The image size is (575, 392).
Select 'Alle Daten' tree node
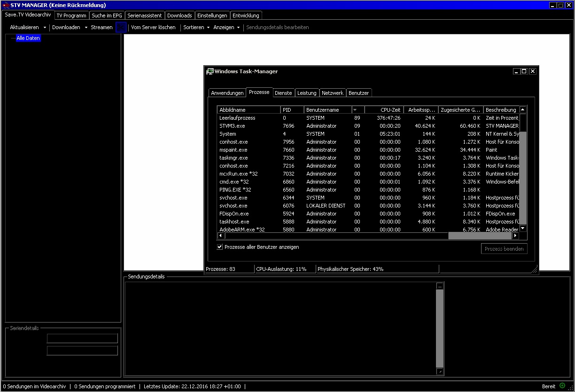tap(28, 38)
